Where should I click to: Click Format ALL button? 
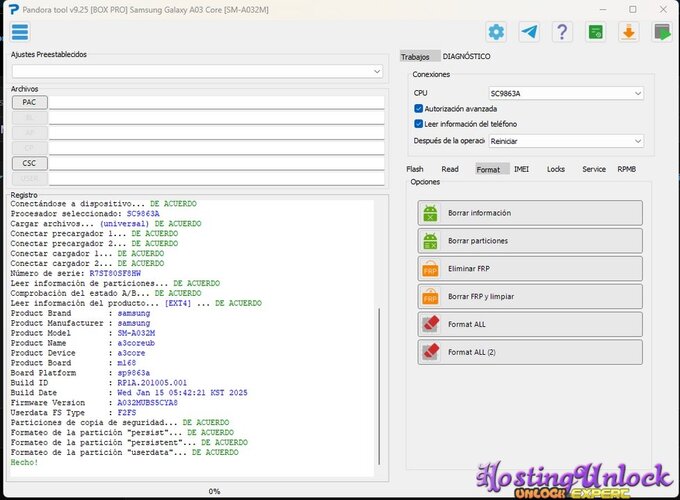530,324
